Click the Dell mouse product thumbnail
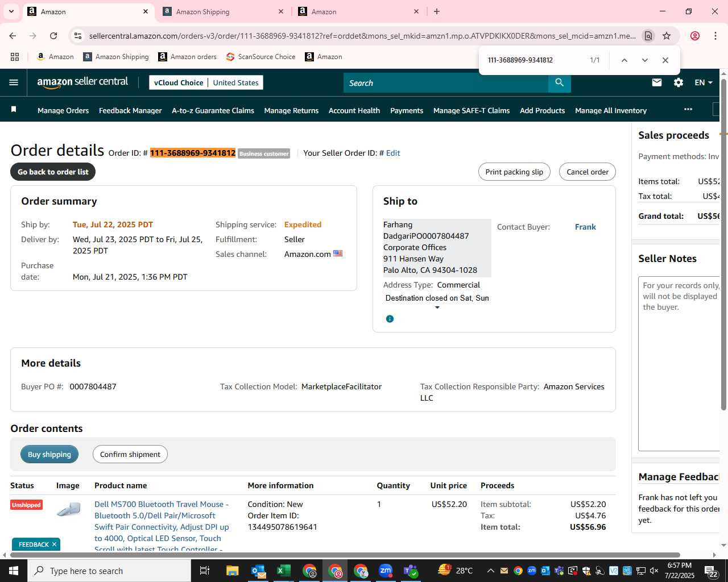 click(x=69, y=509)
